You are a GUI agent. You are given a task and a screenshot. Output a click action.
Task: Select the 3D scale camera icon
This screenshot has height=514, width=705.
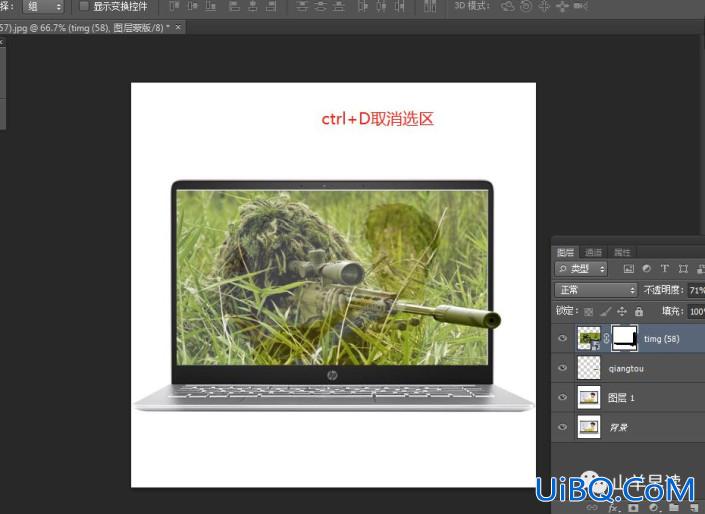(x=580, y=6)
